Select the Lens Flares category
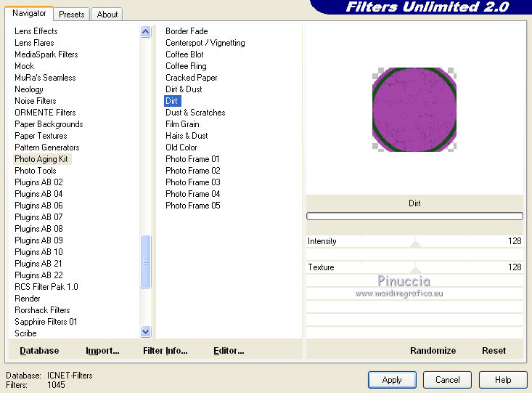 coord(34,43)
